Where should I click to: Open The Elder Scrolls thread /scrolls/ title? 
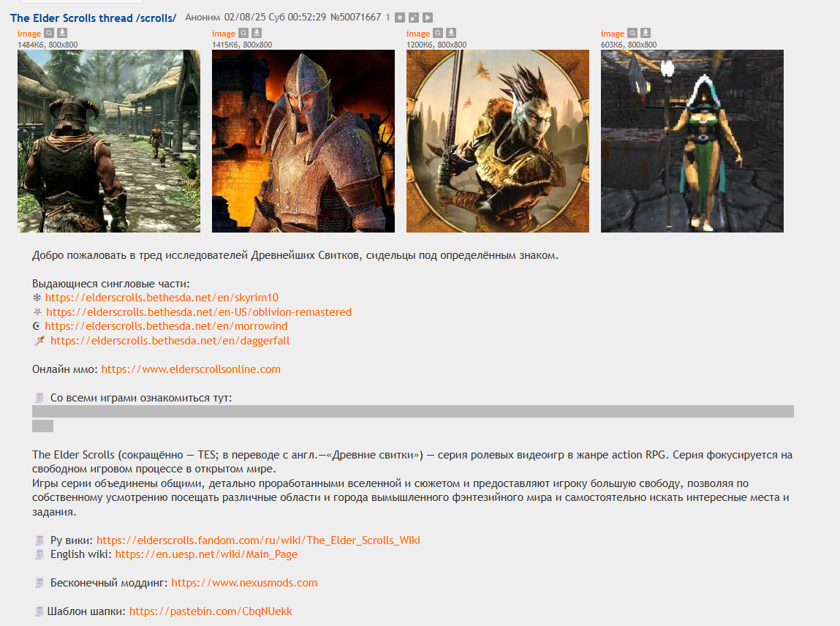(94, 18)
